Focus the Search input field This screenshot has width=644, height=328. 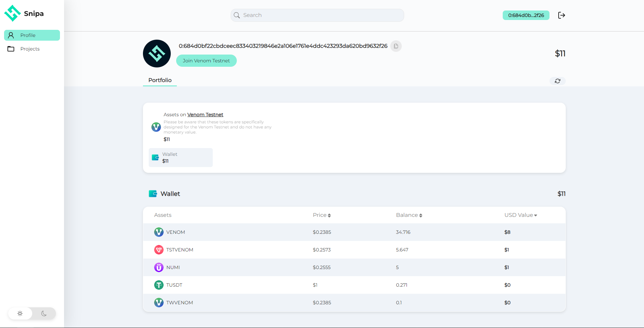pyautogui.click(x=317, y=15)
